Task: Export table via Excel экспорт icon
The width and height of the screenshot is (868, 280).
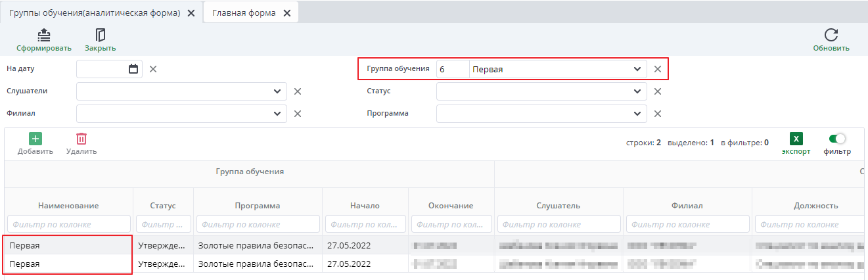Action: coord(796,139)
